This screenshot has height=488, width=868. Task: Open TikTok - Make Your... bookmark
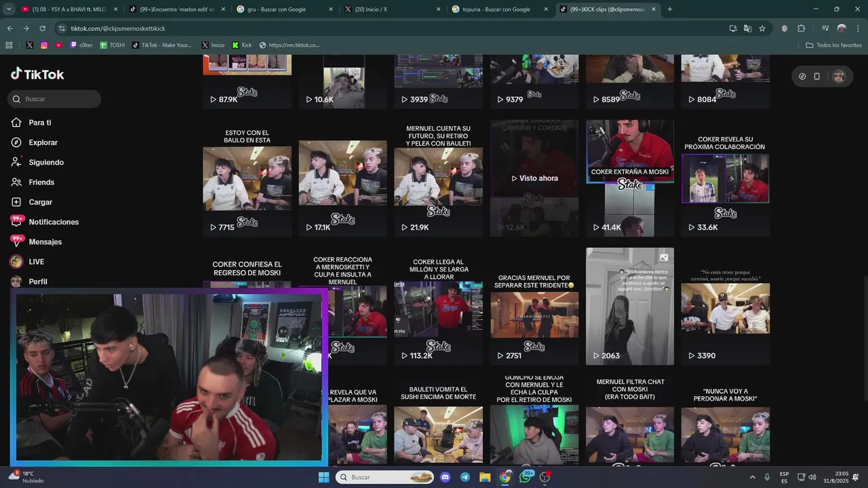click(x=162, y=45)
